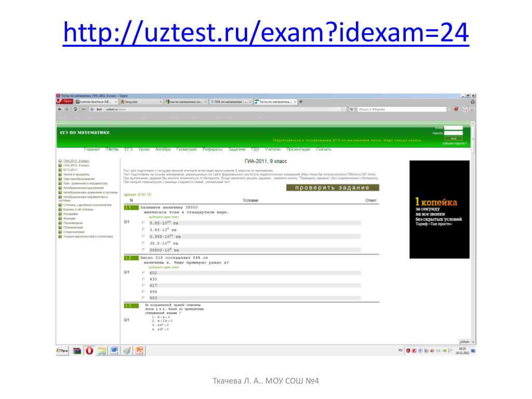
Task: Open Скачать in site menu
Action: (323, 149)
